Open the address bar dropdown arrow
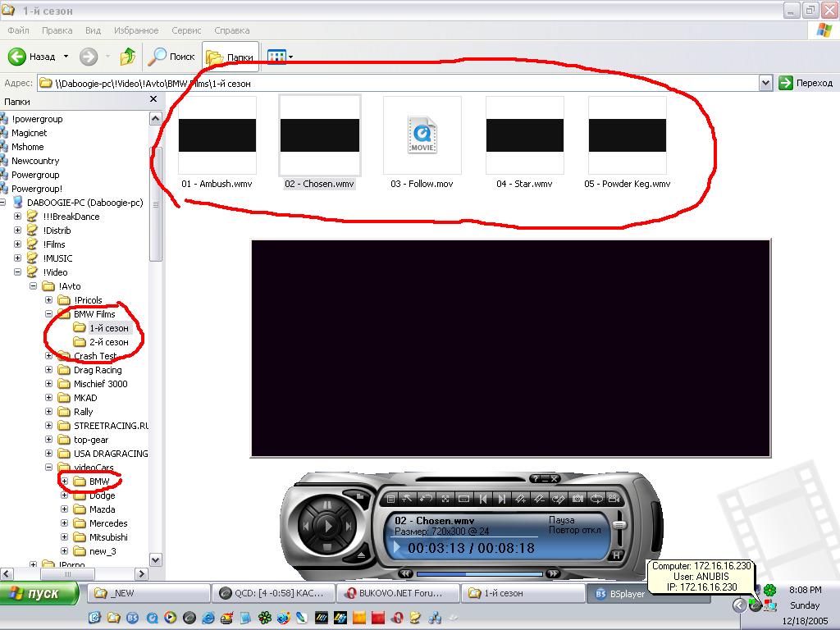840x630 pixels. pyautogui.click(x=765, y=83)
